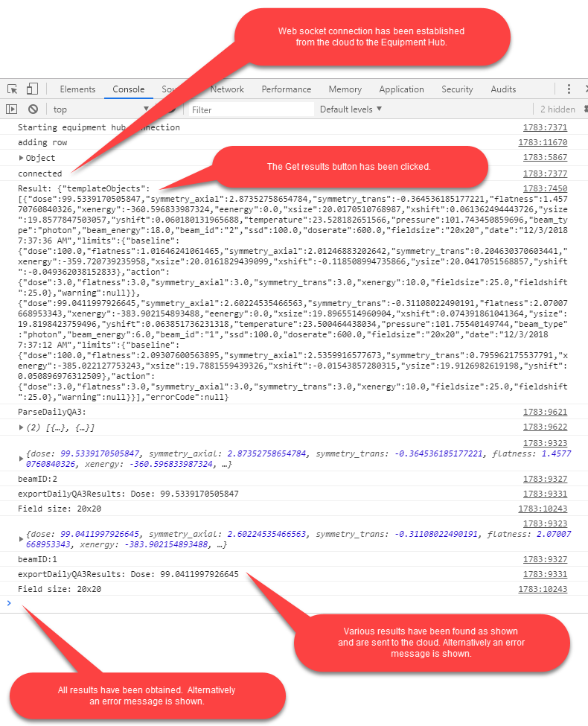
Task: Open the Application tab
Action: (401, 89)
